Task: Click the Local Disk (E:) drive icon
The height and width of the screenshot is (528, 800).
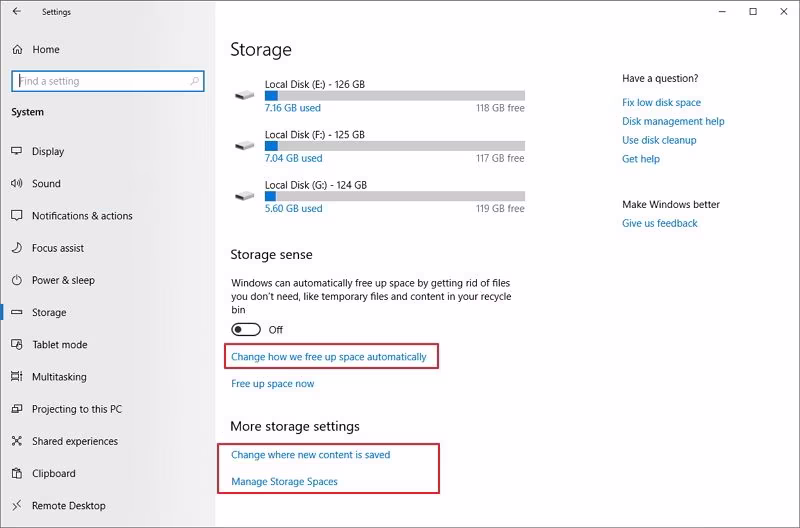Action: [x=244, y=96]
